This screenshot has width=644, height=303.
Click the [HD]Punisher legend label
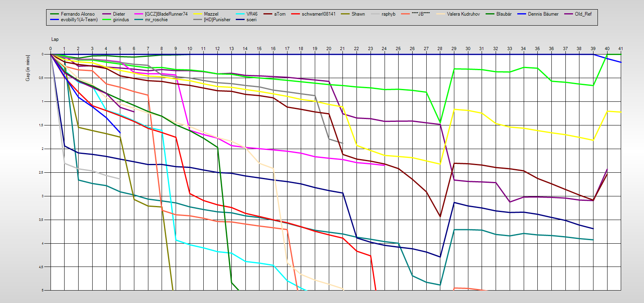tap(217, 20)
